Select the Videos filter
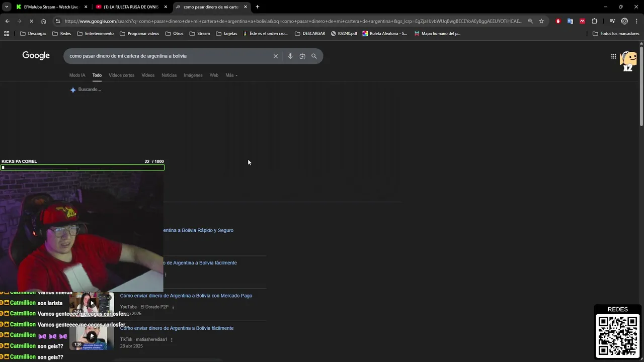The image size is (644, 362). click(x=148, y=75)
